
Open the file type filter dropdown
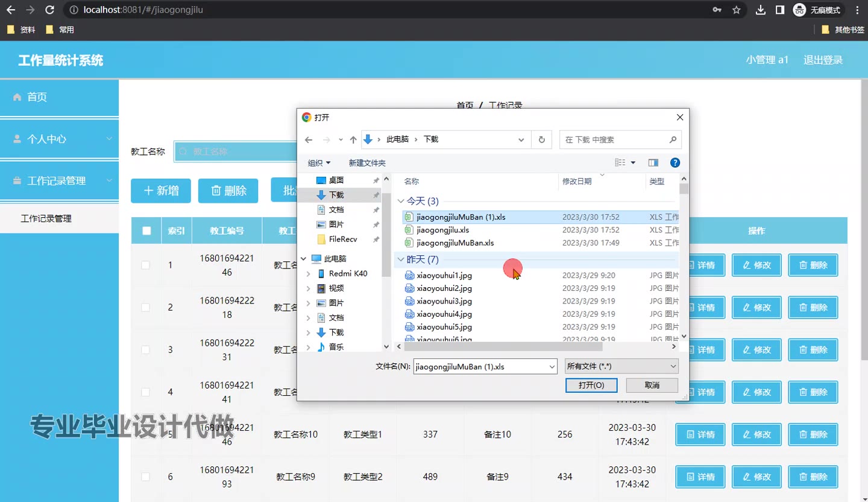click(x=621, y=366)
